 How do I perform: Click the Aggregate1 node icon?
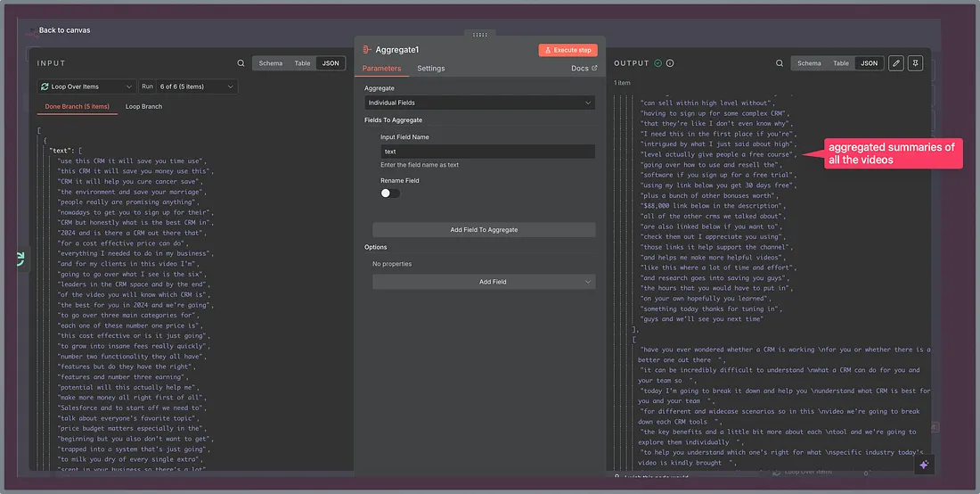(367, 50)
